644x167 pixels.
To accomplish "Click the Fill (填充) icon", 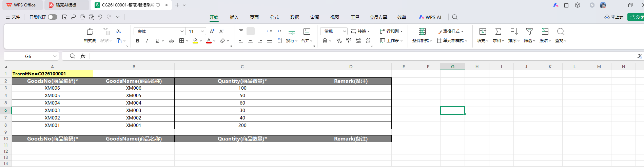I will 483,32.
